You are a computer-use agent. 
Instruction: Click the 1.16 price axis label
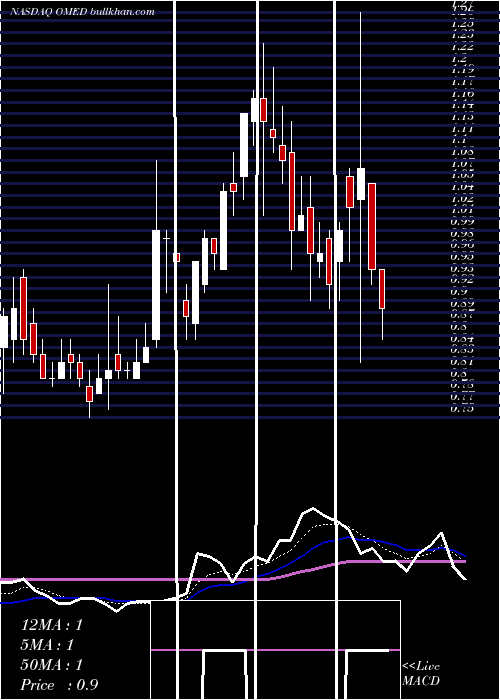(x=462, y=94)
